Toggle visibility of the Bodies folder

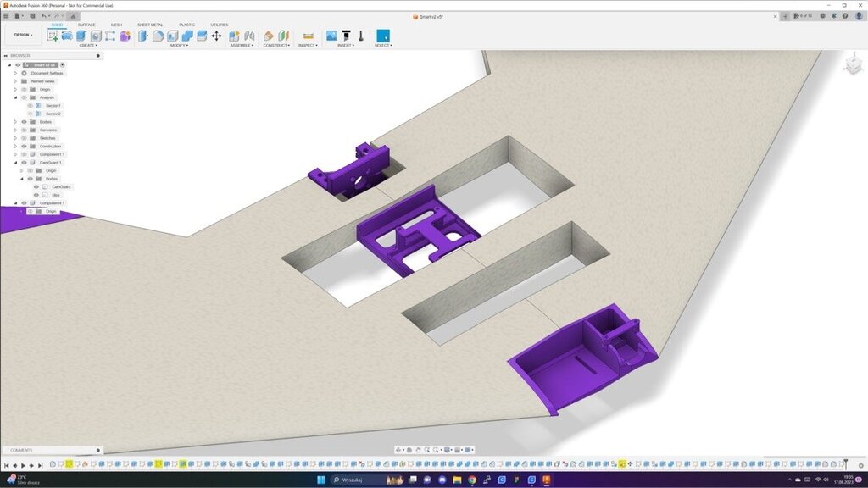pos(24,122)
